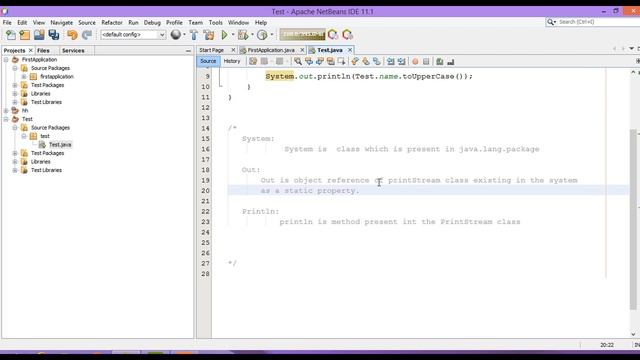Click the Clean and Build Project icon

(x=209, y=35)
